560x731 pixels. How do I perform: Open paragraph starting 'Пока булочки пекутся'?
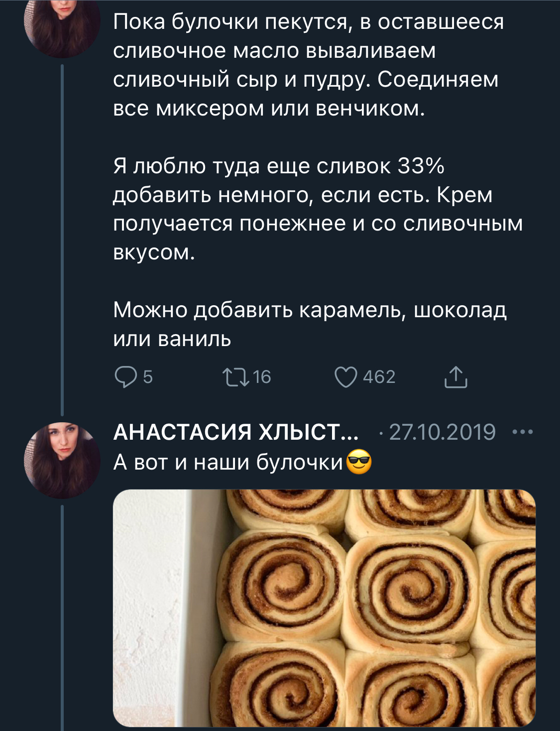coord(308,65)
